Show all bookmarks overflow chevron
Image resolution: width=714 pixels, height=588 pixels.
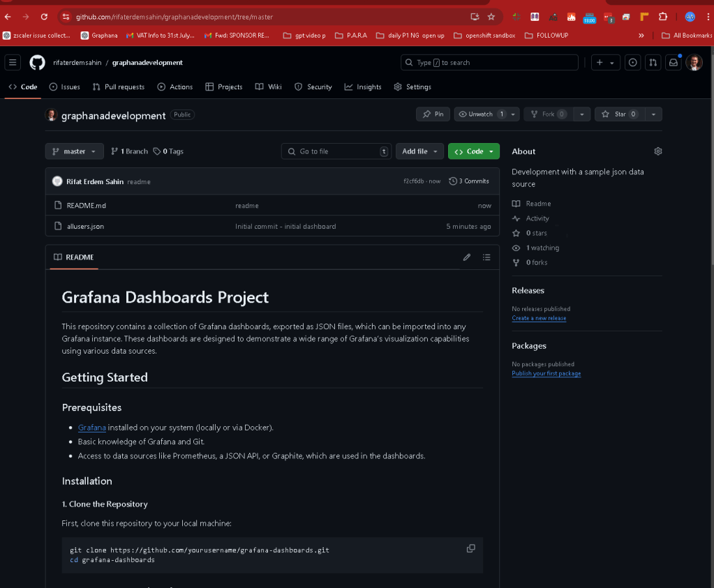(641, 36)
